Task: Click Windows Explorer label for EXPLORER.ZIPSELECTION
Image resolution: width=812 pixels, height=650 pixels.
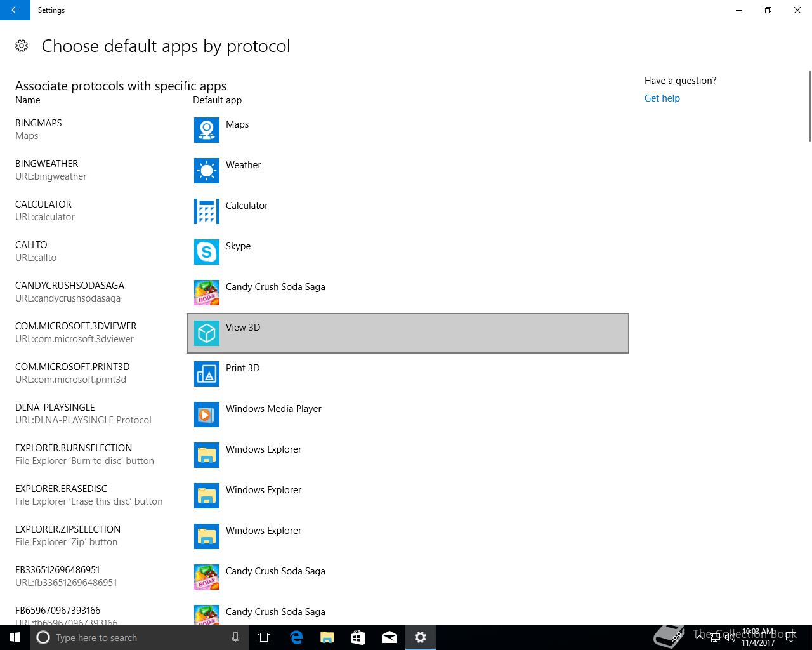Action: [263, 531]
